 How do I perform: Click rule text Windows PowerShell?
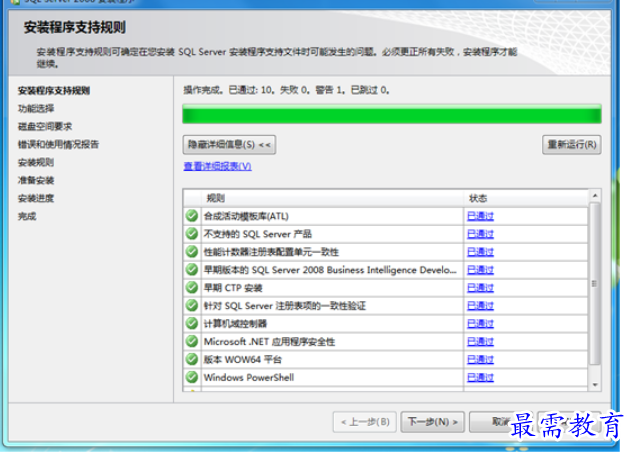tap(249, 378)
